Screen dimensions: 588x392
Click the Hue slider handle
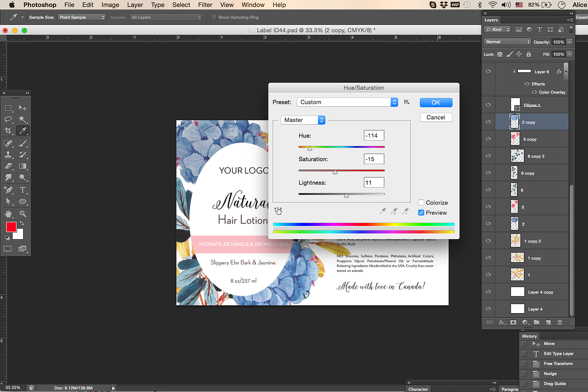click(309, 148)
